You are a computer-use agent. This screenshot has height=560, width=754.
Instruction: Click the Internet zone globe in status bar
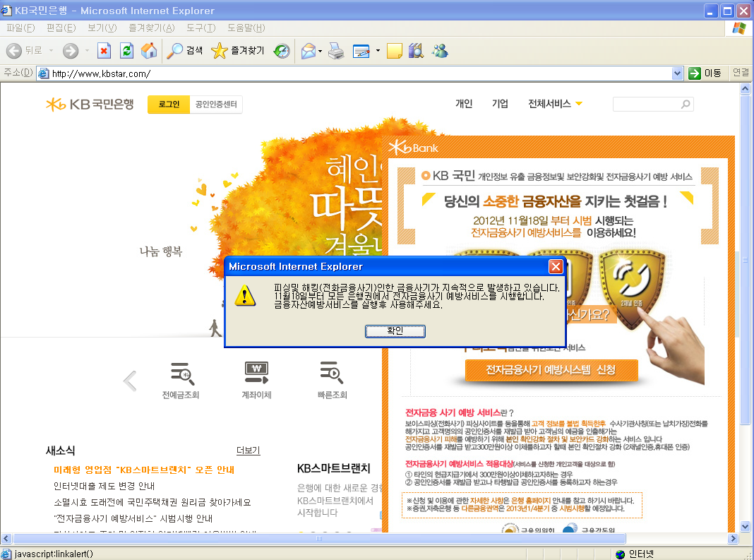point(621,554)
